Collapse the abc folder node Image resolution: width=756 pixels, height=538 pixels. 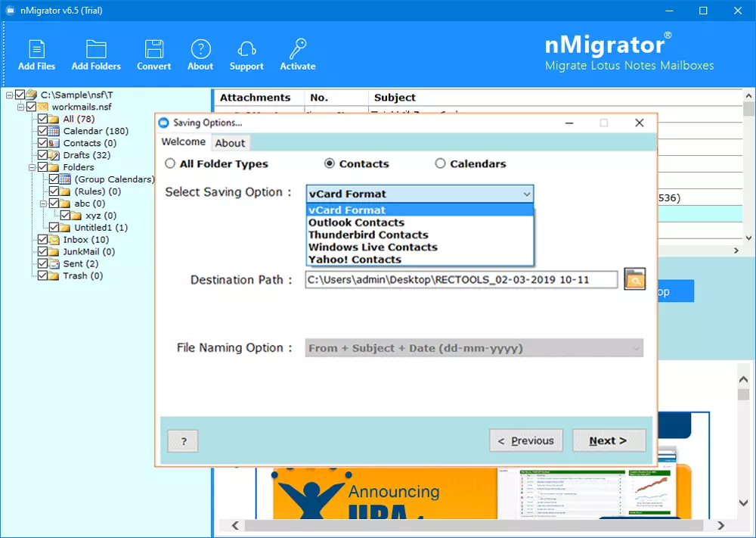[43, 204]
